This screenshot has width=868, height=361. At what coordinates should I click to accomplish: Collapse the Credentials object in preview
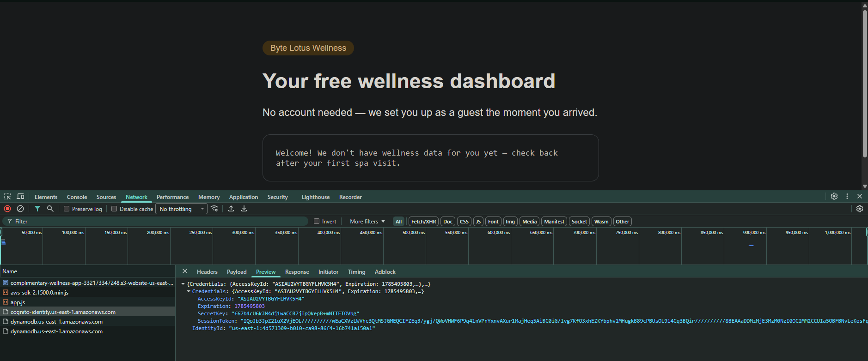[x=189, y=291]
